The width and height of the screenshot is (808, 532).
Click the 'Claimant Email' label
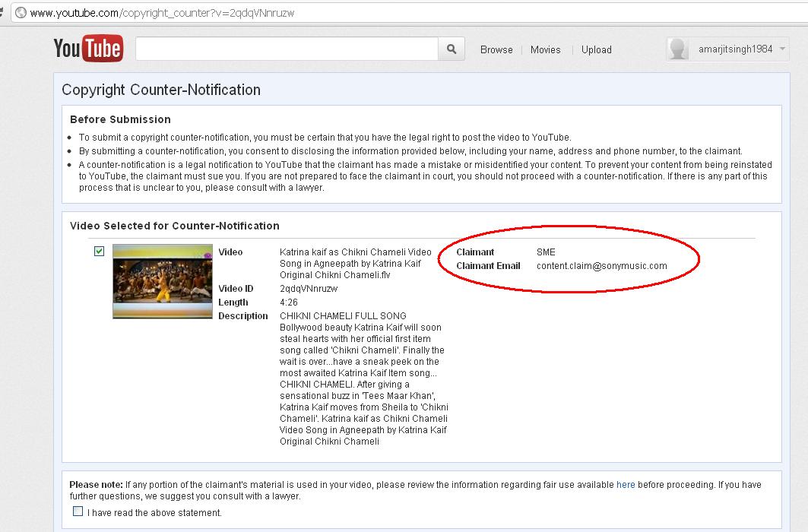[488, 266]
